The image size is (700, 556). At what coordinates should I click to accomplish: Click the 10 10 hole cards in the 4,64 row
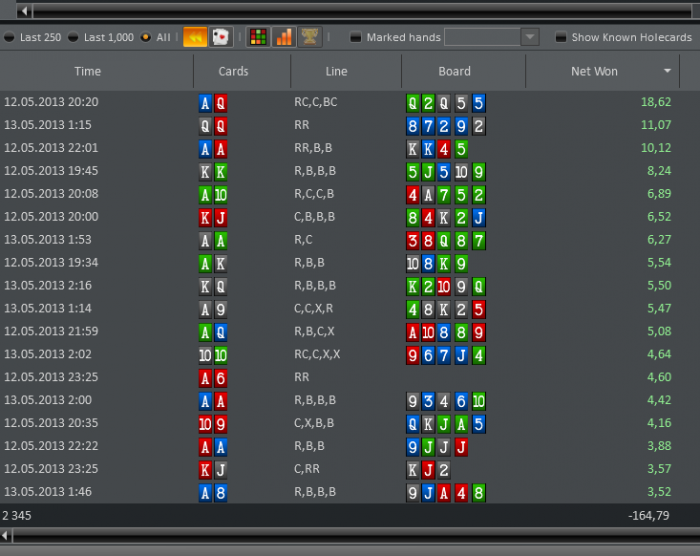213,355
